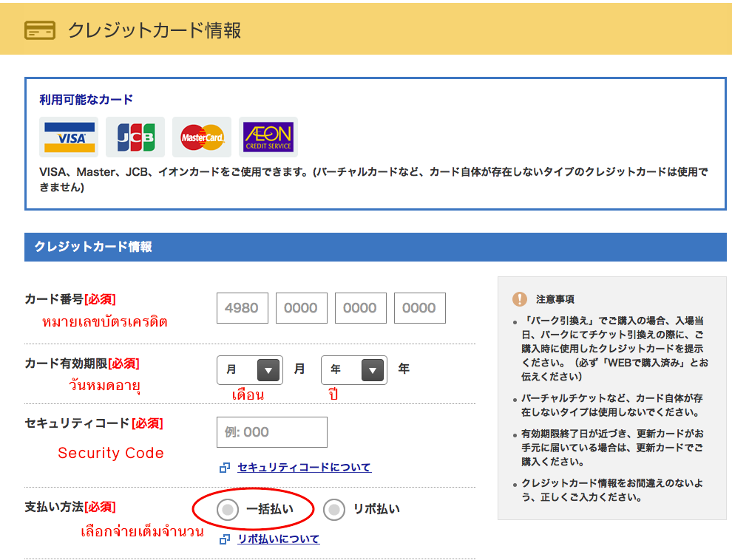Click the third card number field

tap(360, 308)
